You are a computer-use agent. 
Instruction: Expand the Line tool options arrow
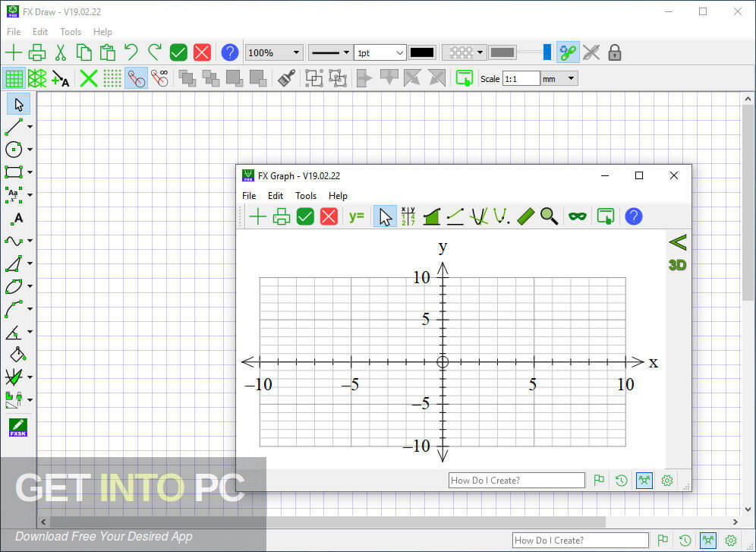point(30,127)
